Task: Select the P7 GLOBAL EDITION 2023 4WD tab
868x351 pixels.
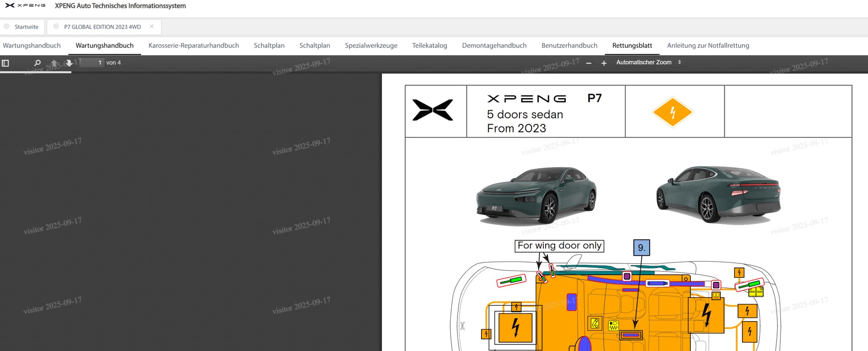Action: click(x=102, y=27)
